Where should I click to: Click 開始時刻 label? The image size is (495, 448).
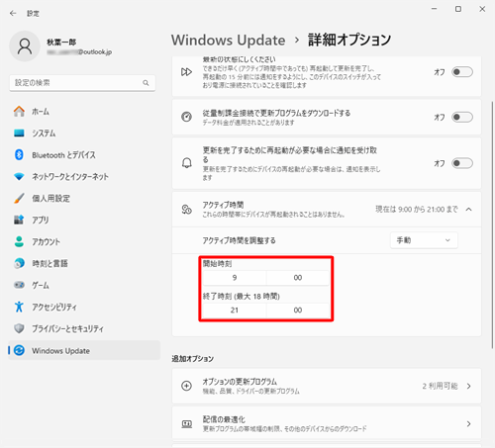(x=217, y=264)
